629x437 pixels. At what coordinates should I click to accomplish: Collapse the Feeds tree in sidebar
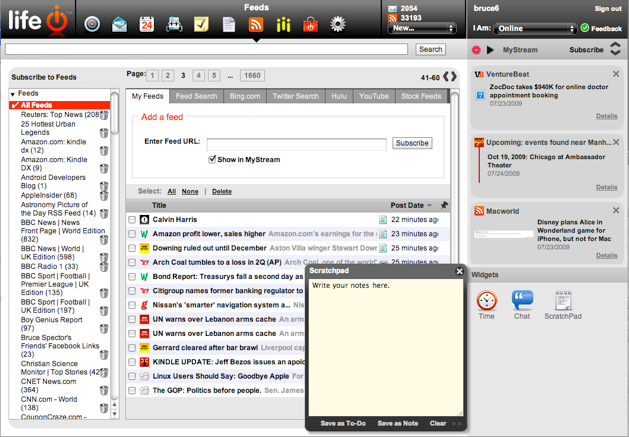13,94
